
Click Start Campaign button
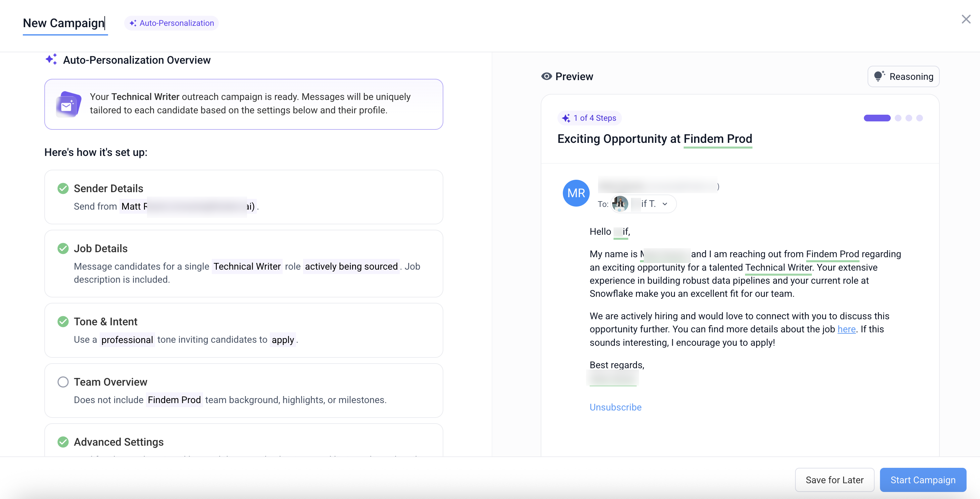coord(923,480)
